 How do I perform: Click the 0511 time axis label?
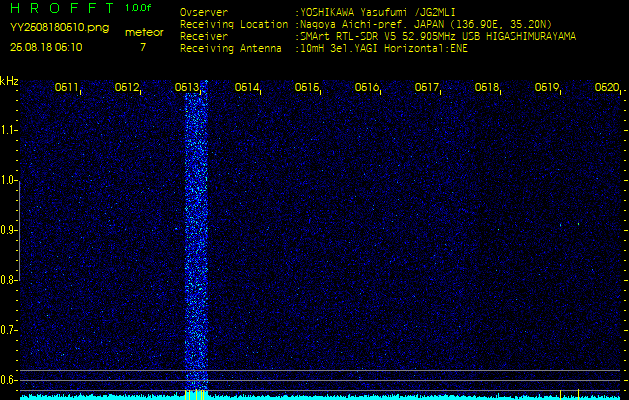coord(66,87)
